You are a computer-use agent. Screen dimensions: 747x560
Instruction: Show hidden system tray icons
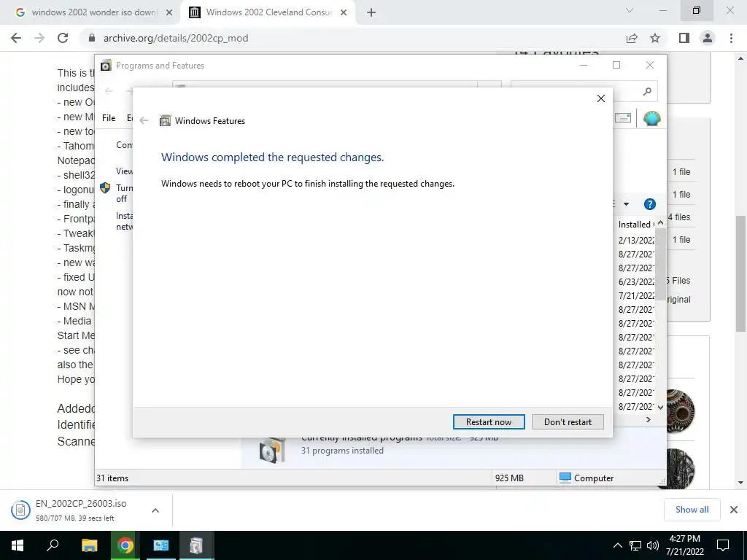(x=617, y=545)
